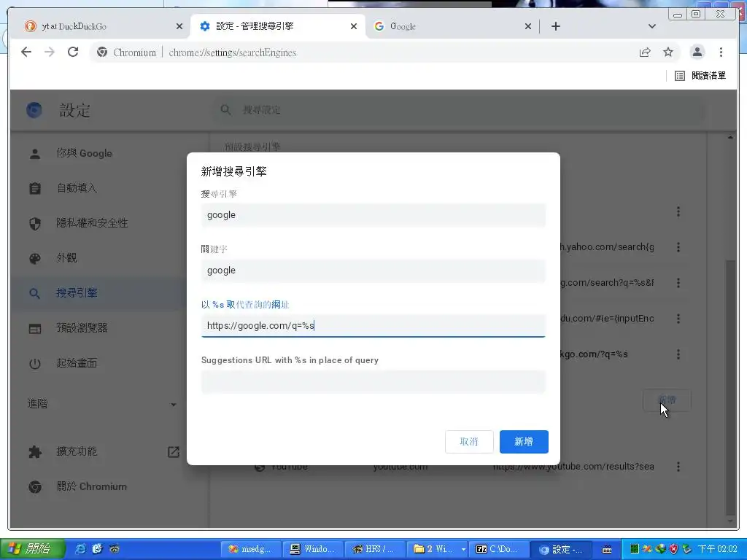Open the Chromium three-dot menu
Screen dimensions: 747x560
point(721,52)
